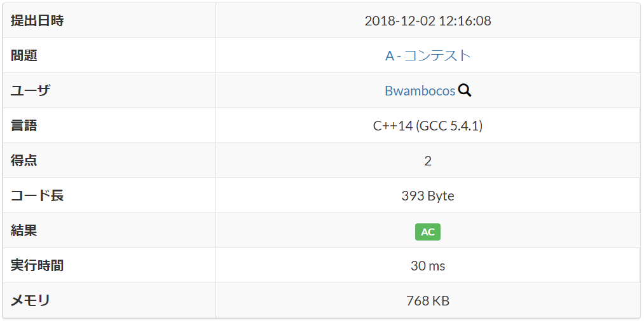
Task: Open the Bwambocos user profile link
Action: click(420, 90)
